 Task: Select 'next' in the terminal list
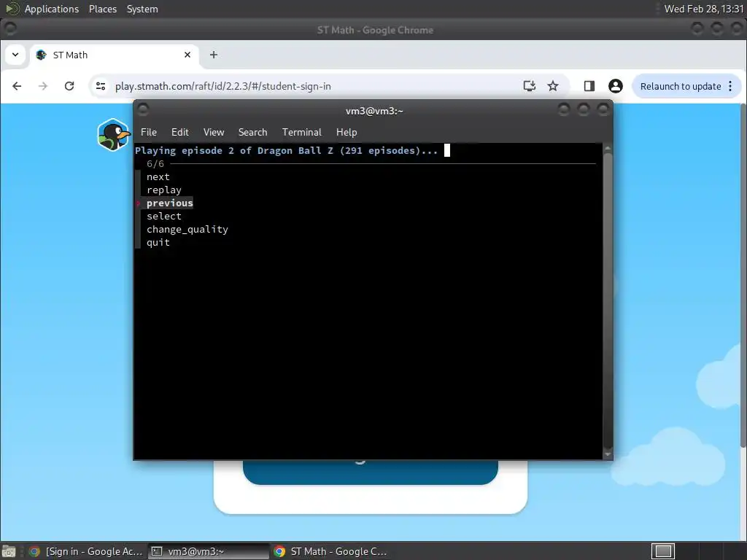(x=158, y=176)
